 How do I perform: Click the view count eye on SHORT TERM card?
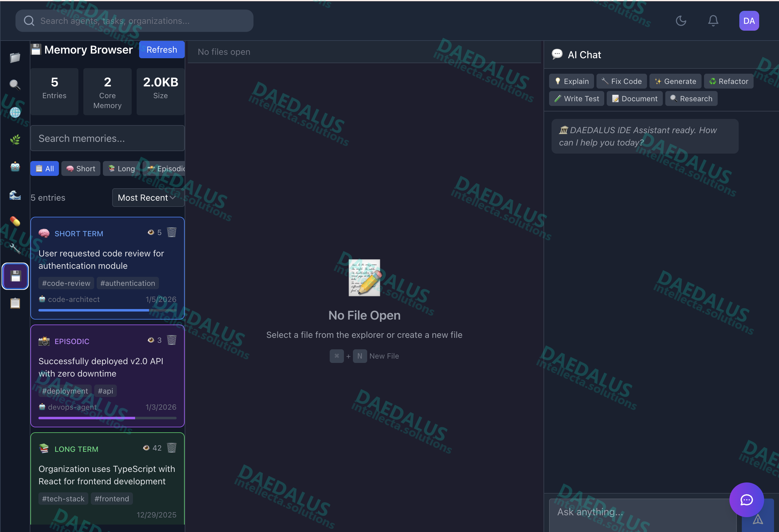pyautogui.click(x=155, y=233)
